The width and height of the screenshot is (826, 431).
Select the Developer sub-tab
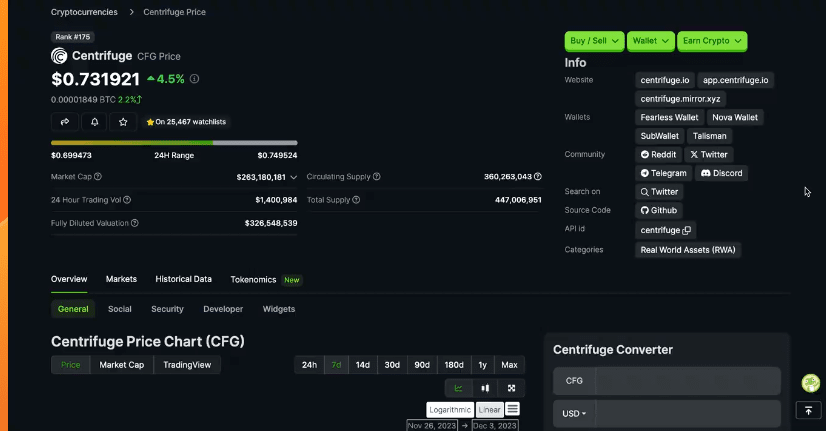[223, 309]
